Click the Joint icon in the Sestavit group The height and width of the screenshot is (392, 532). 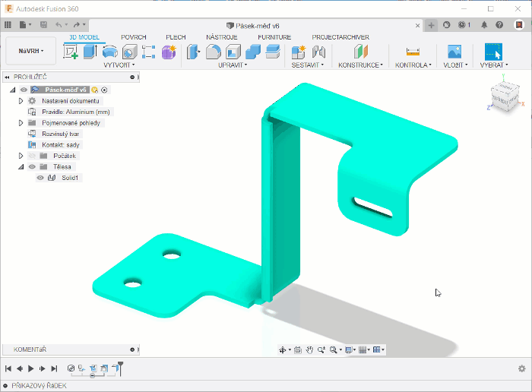point(319,52)
